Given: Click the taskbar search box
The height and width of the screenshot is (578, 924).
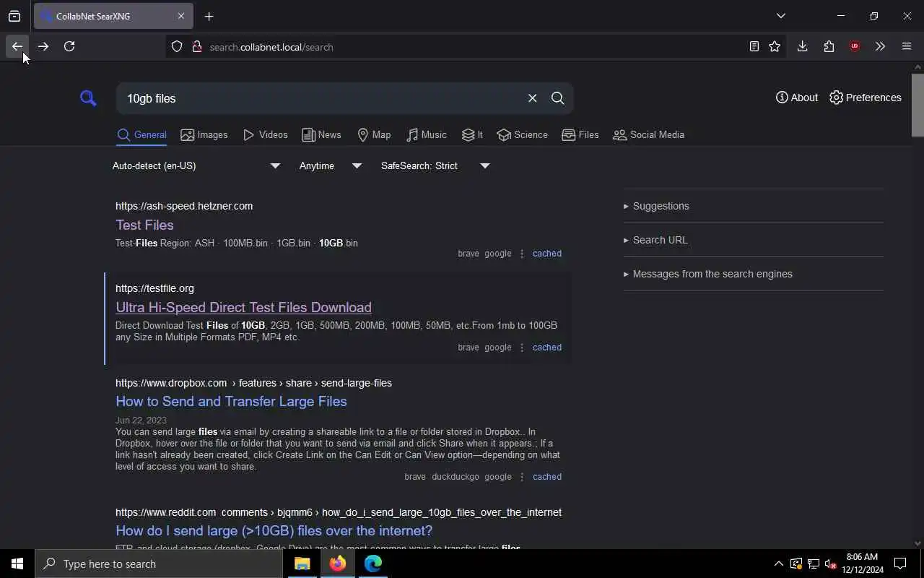Looking at the screenshot, I should click(x=159, y=564).
